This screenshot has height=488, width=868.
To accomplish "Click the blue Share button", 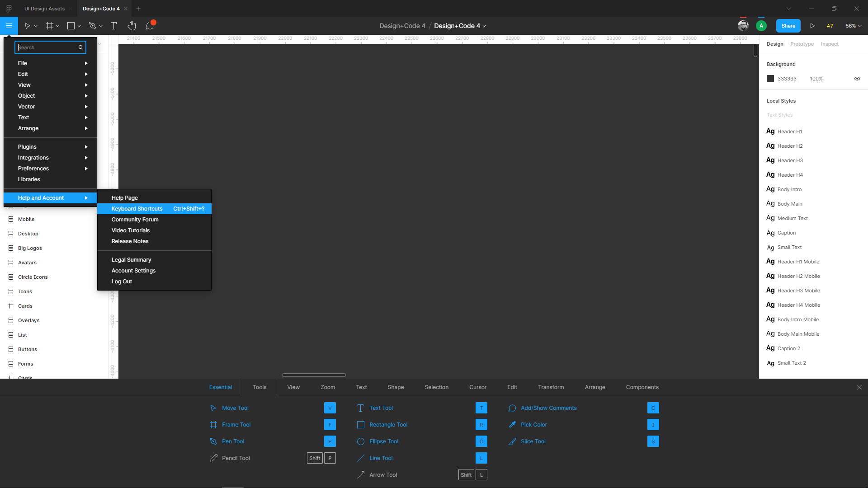I will pos(788,26).
